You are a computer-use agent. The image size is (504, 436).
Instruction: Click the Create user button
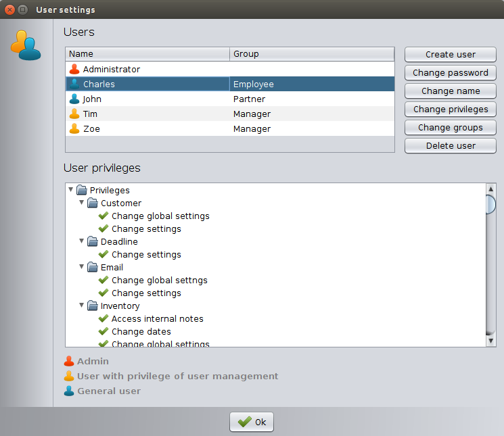pyautogui.click(x=450, y=54)
